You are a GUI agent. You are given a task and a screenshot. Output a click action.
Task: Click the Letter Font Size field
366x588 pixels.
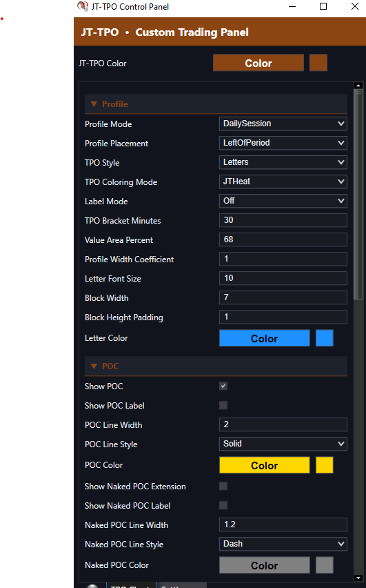(283, 278)
